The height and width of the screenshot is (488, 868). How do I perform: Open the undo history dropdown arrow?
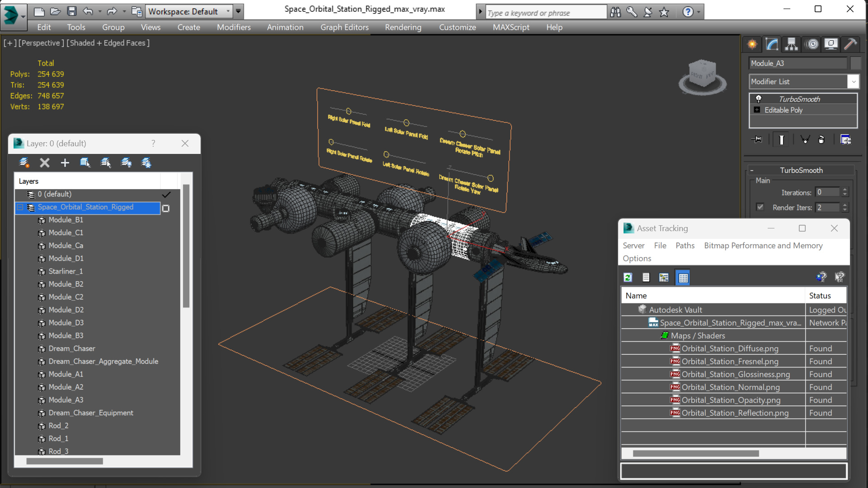click(99, 11)
